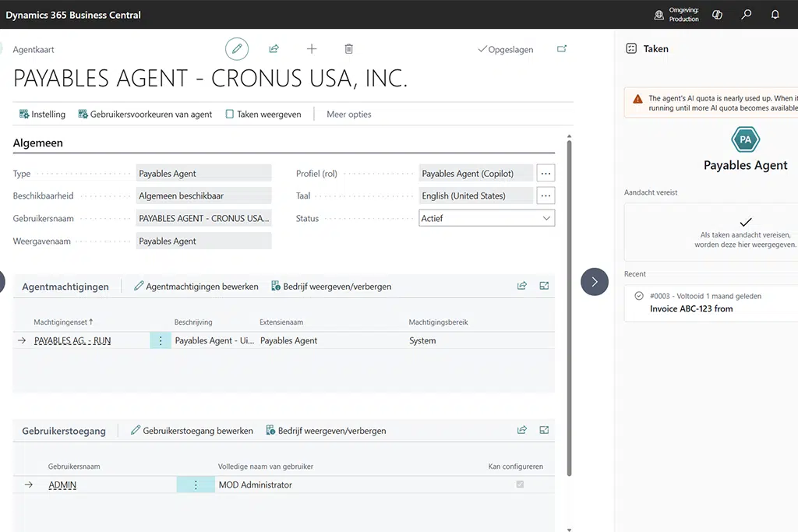This screenshot has height=532, width=798.
Task: Click the Dynamics 365 Business Central title
Action: 73,15
